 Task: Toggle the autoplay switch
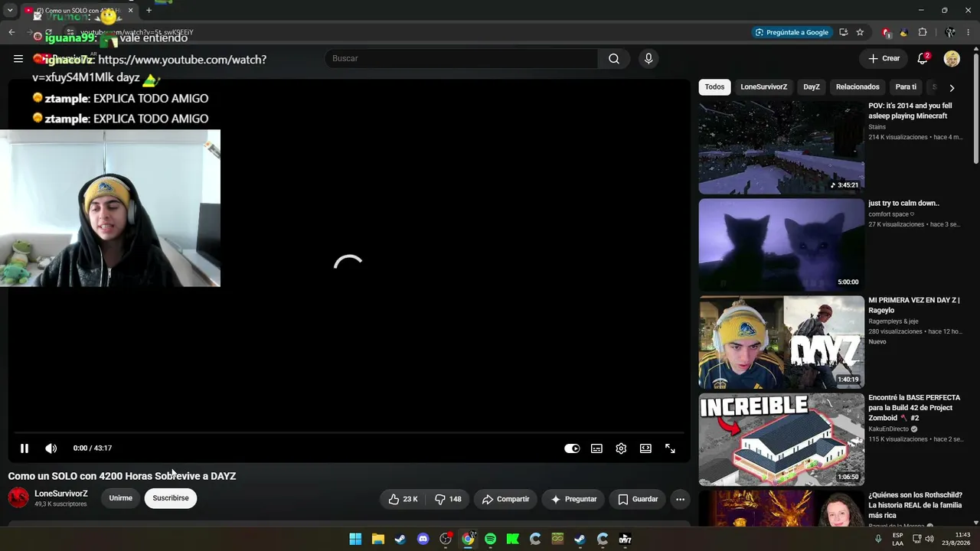[x=572, y=448]
